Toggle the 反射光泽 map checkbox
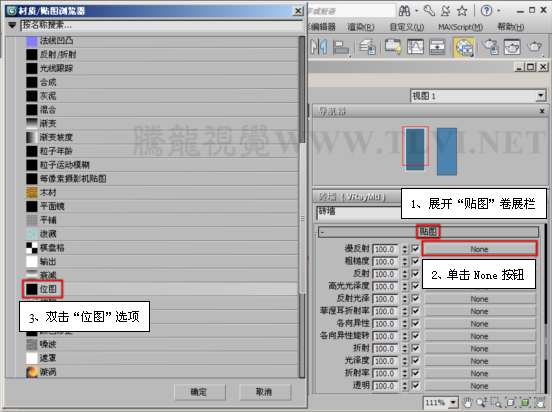The width and height of the screenshot is (552, 412). 415,299
